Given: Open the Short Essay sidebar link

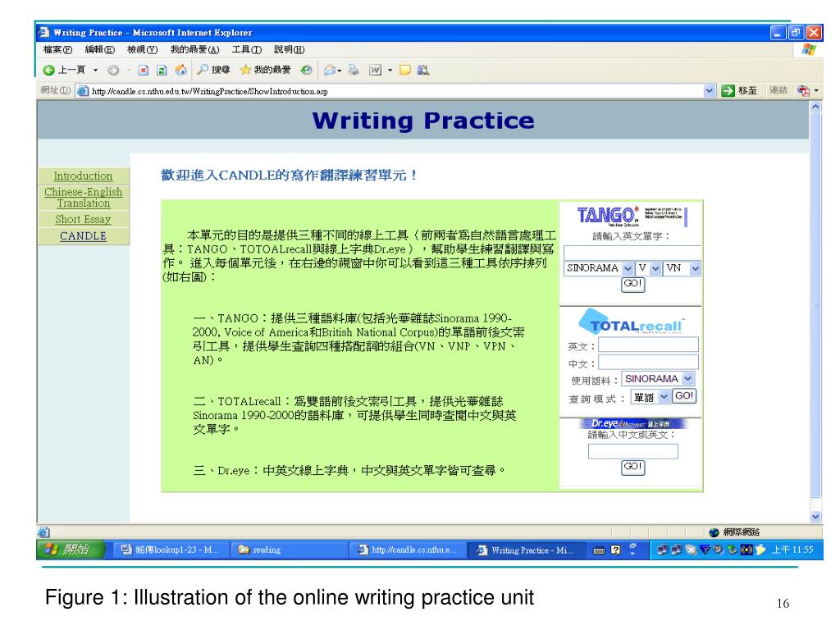Looking at the screenshot, I should (83, 219).
